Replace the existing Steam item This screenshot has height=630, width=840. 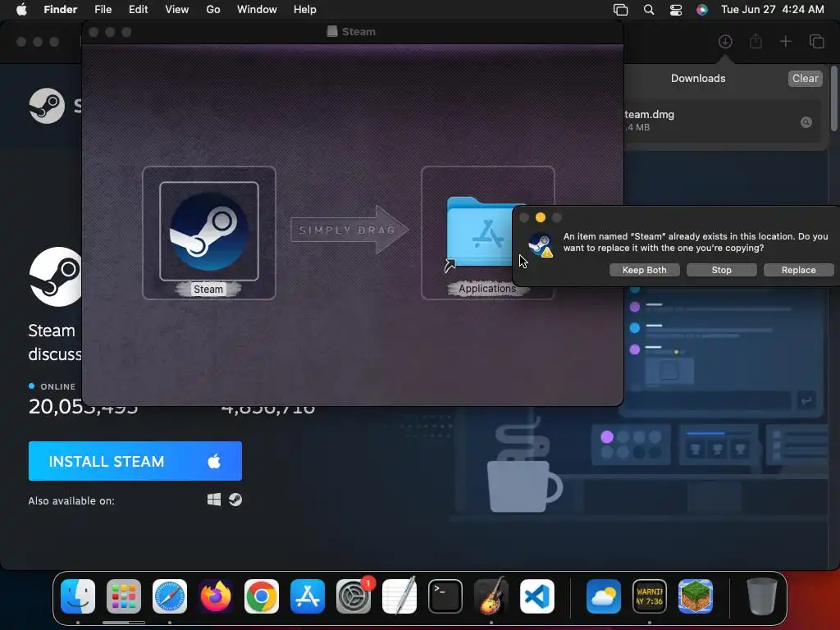tap(799, 270)
